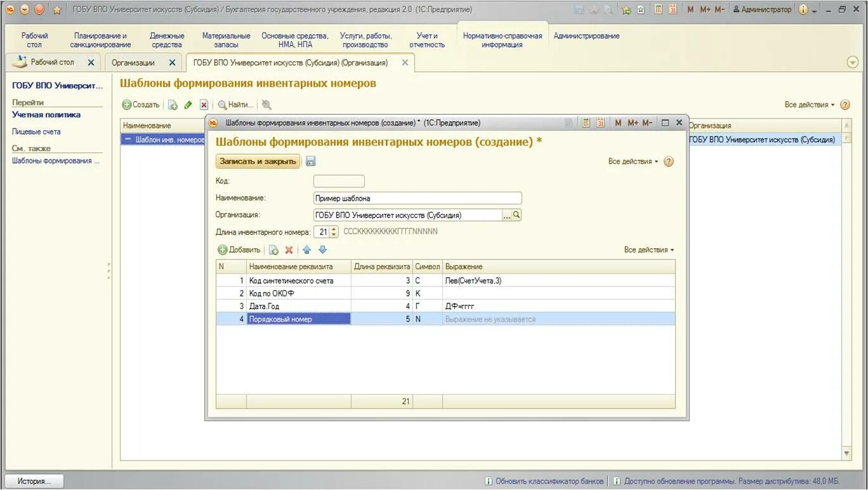Click the cancel search icon
Image resolution: width=868 pixels, height=490 pixels.
tap(266, 105)
